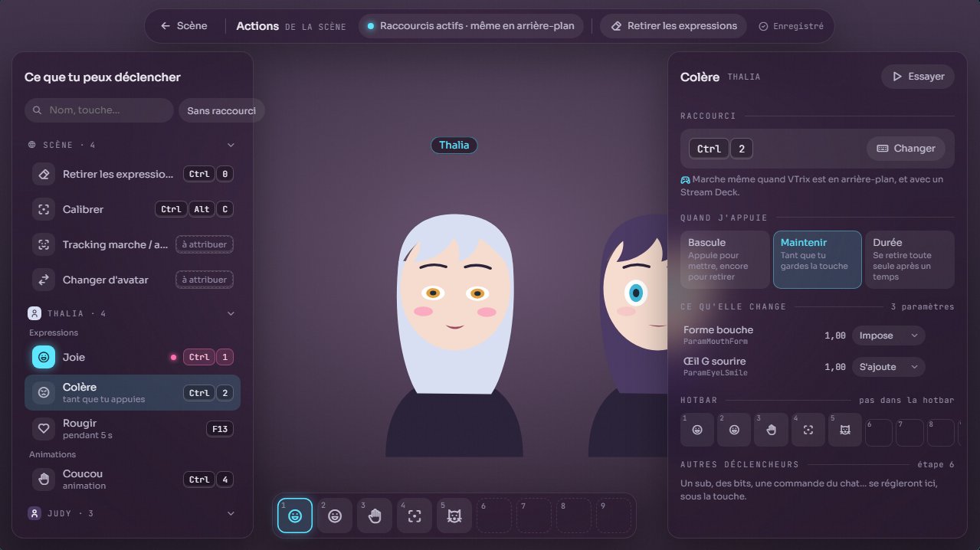This screenshot has height=550, width=980.
Task: Click the Tracking marche face-scan icon
Action: click(x=44, y=244)
